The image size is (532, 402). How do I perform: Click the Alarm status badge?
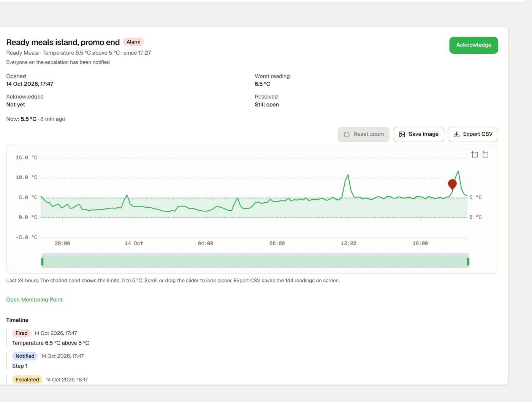(133, 42)
